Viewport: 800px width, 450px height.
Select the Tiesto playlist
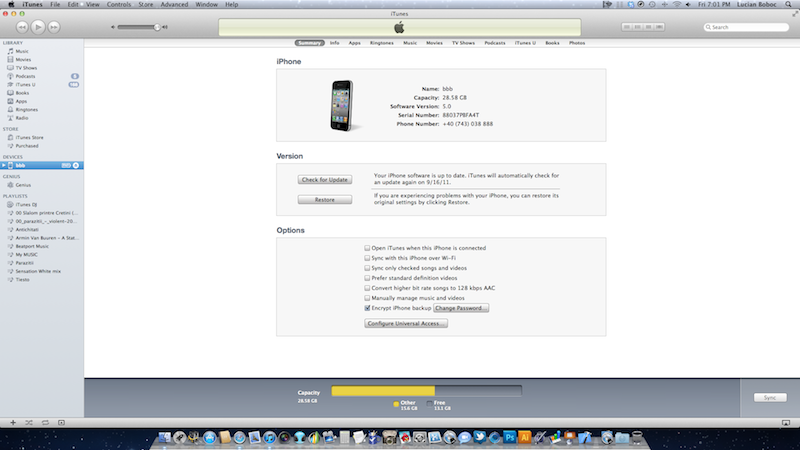click(22, 280)
